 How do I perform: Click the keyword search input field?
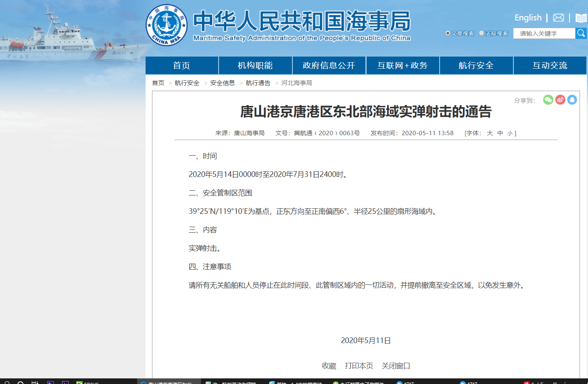(x=544, y=33)
